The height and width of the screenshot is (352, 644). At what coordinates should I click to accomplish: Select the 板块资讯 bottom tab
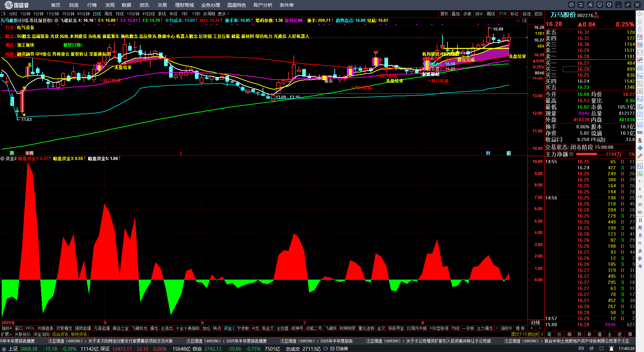[79, 334]
